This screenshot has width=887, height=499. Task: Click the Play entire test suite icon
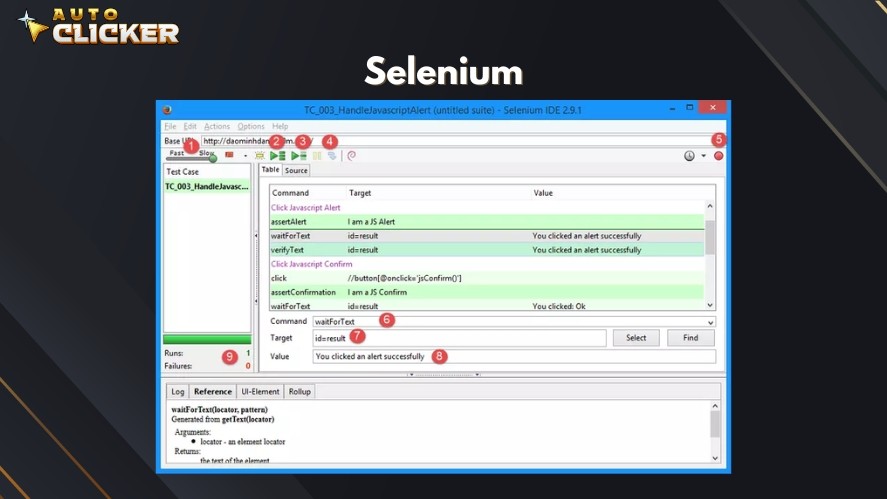tap(277, 156)
